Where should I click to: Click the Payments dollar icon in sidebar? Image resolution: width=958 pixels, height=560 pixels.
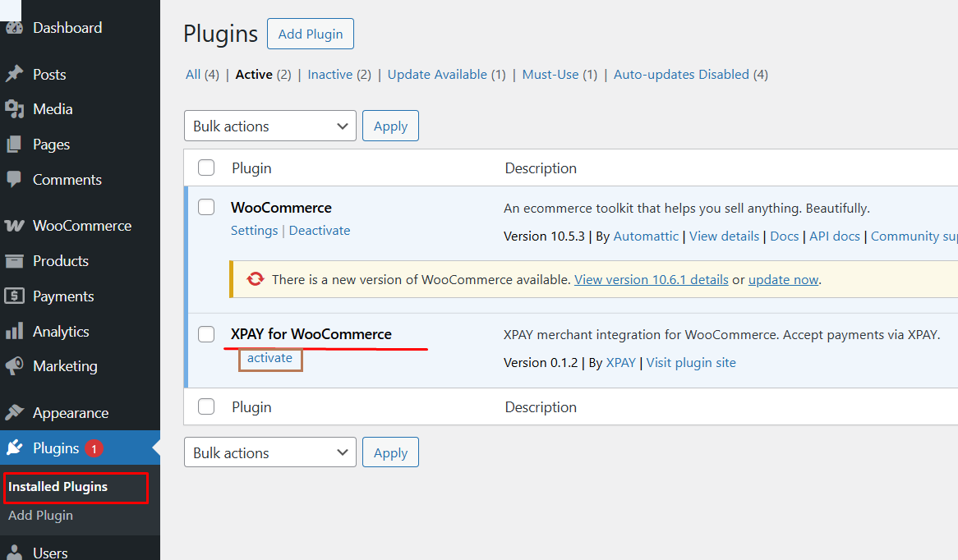(x=14, y=296)
